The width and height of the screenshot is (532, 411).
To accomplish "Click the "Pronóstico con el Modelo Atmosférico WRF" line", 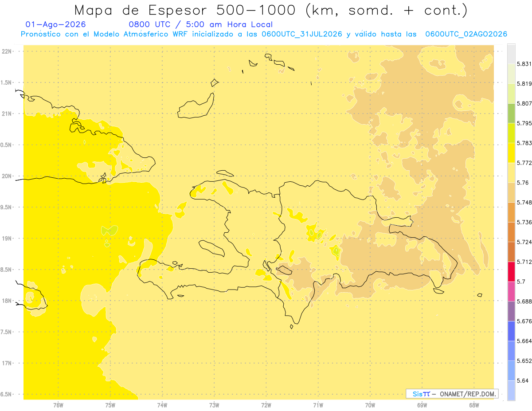I will [264, 34].
